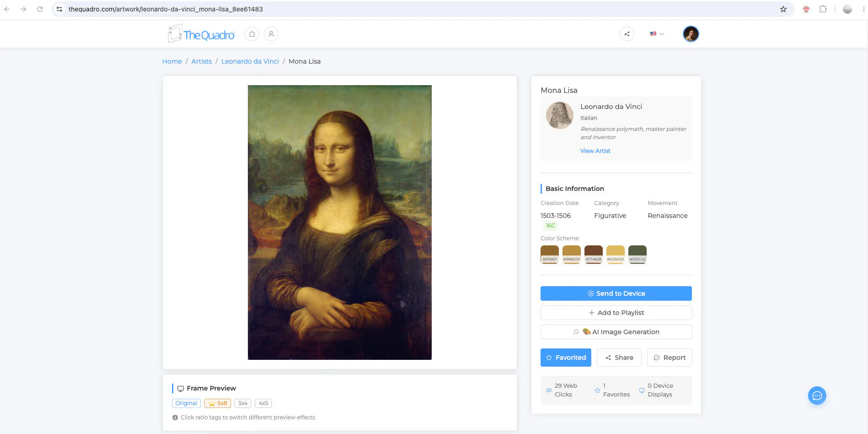Click the 1503-1506 creation date

(x=556, y=216)
